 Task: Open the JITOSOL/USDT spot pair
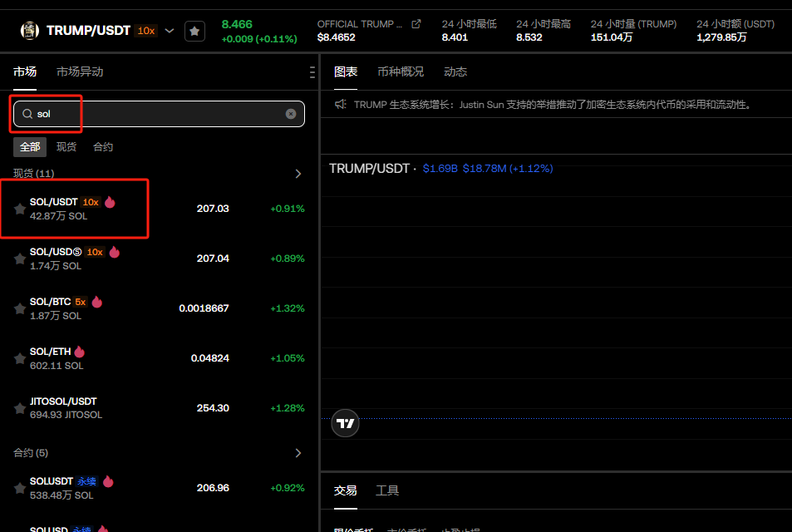point(159,408)
